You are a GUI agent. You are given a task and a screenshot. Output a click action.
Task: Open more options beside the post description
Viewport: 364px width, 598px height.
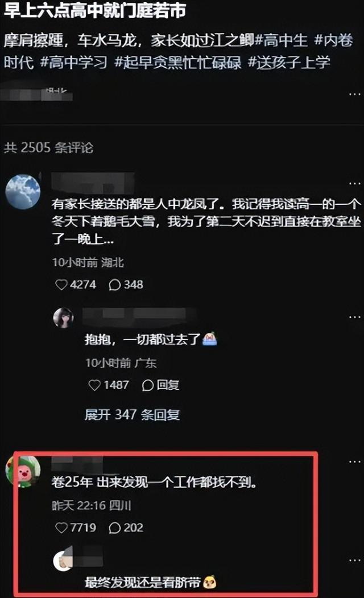[354, 94]
